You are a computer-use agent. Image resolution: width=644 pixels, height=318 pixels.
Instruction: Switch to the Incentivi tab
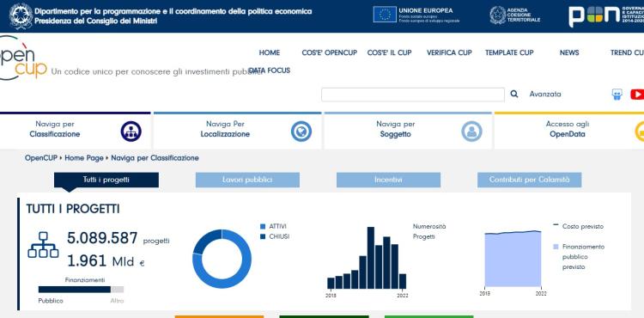[x=388, y=180]
